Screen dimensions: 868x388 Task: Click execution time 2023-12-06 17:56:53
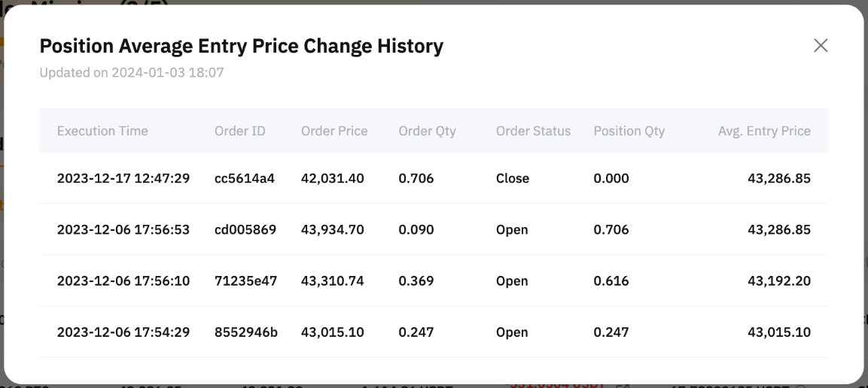click(123, 229)
